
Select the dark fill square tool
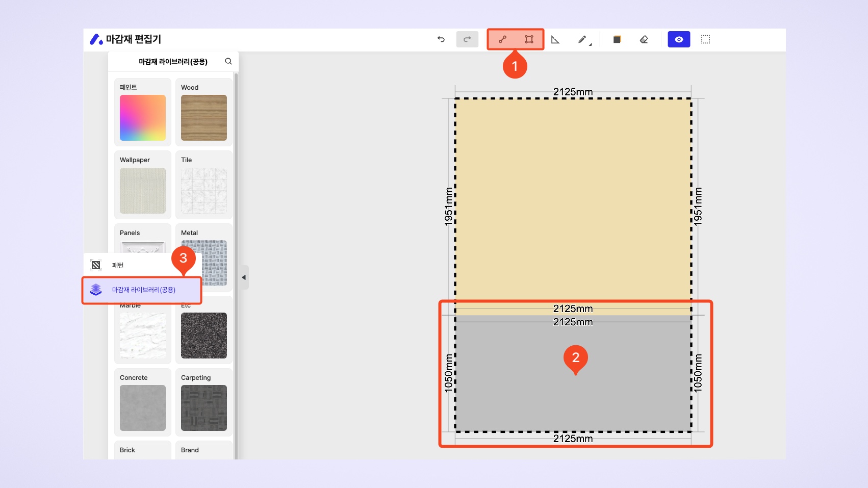point(617,39)
